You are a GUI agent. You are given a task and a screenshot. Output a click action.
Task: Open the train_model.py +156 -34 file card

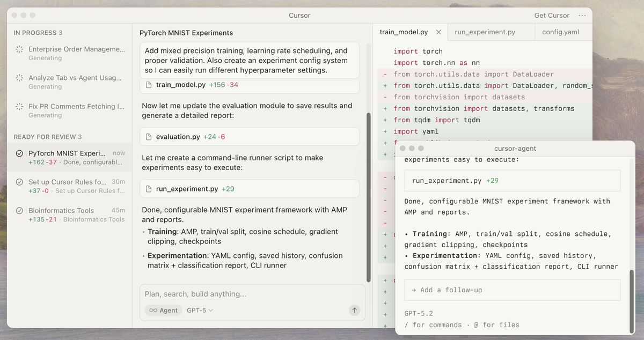click(250, 85)
